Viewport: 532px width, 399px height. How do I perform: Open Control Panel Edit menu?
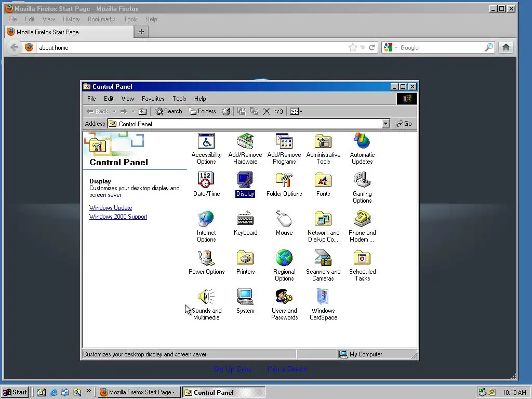pos(109,99)
